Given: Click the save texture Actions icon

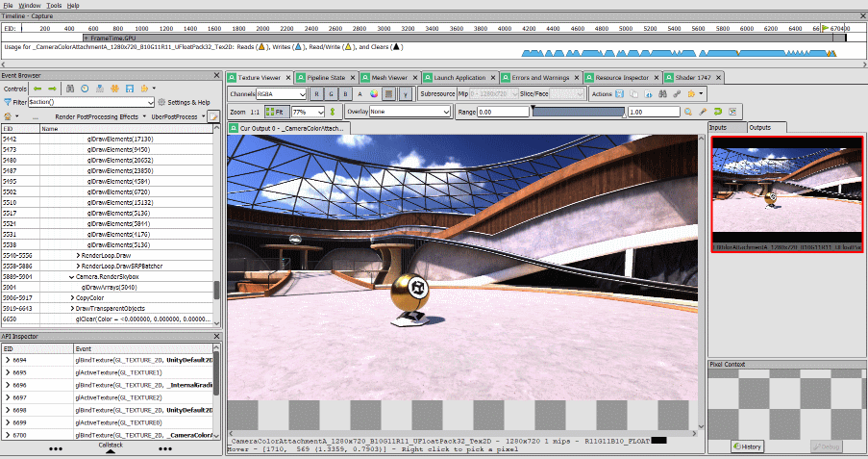Looking at the screenshot, I should (619, 93).
